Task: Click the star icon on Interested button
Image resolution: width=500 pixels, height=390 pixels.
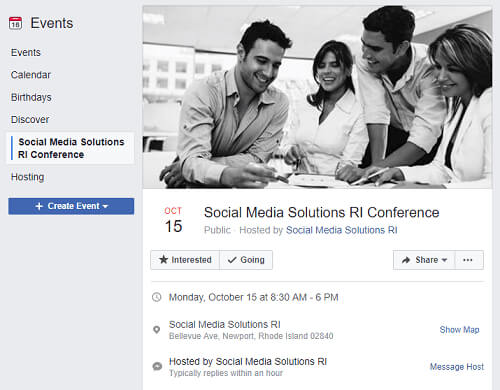Action: pos(163,259)
